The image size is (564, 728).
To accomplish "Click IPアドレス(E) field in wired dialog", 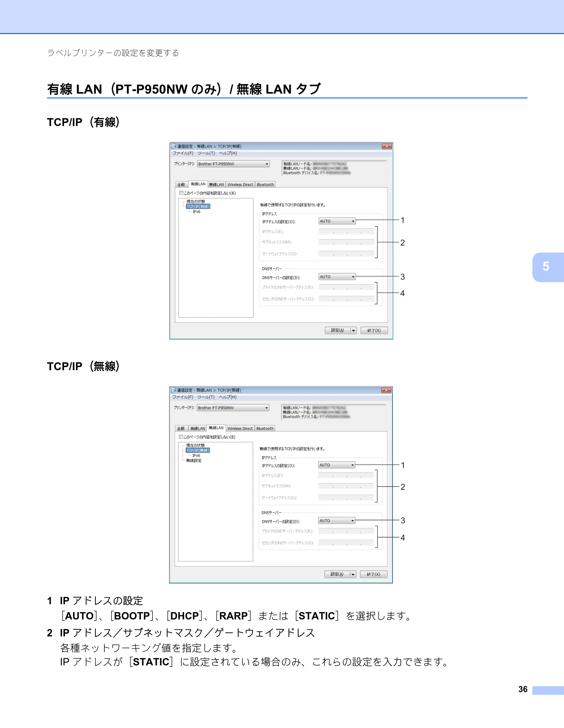I will (x=346, y=232).
